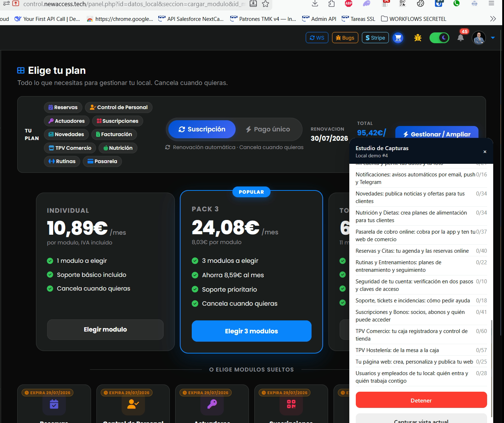This screenshot has width=504, height=423.
Task: Click the Suscripciones plan tag
Action: [x=118, y=121]
